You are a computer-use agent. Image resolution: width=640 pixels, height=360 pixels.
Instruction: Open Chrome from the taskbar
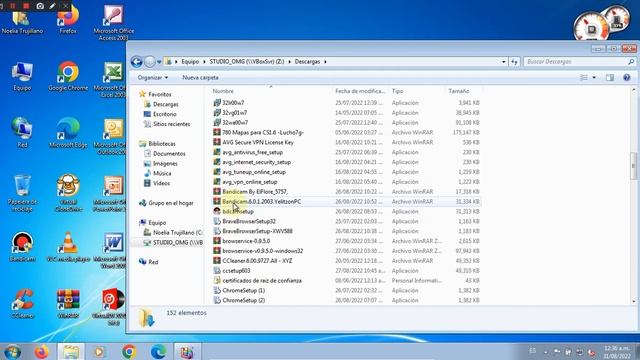129,352
